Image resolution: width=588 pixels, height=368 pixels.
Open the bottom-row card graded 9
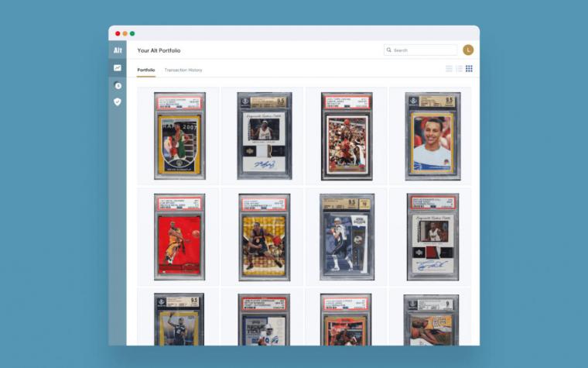pyautogui.click(x=431, y=320)
